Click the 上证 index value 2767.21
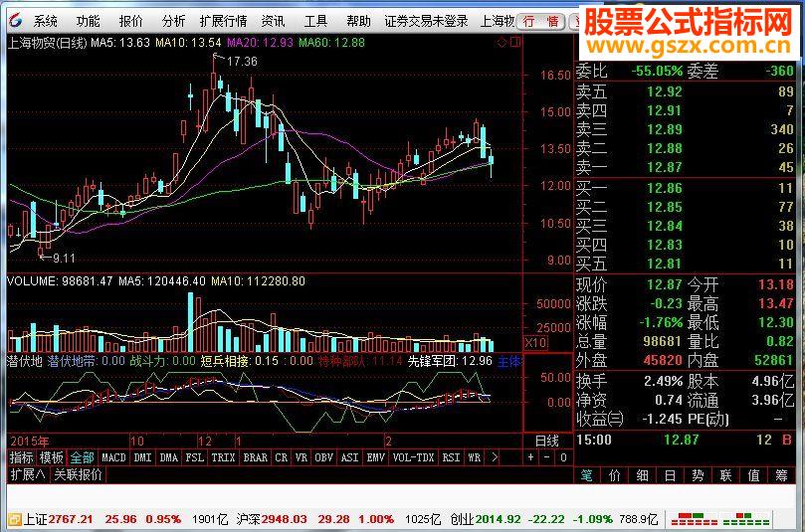 click(71, 519)
